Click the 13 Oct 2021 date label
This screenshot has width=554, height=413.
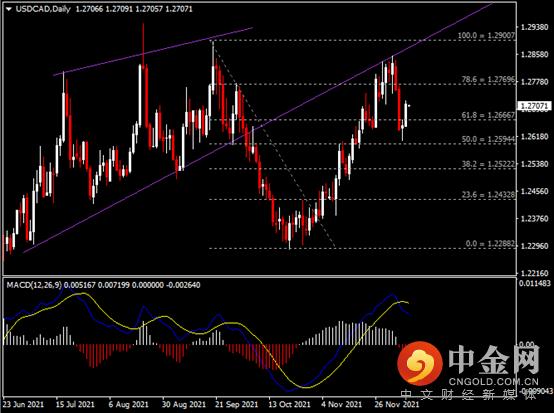pyautogui.click(x=289, y=404)
